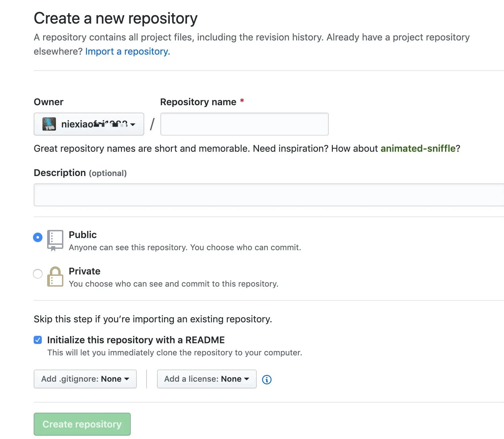Open the Owner dropdown
Viewport: 504px width, 439px height.
tap(89, 124)
